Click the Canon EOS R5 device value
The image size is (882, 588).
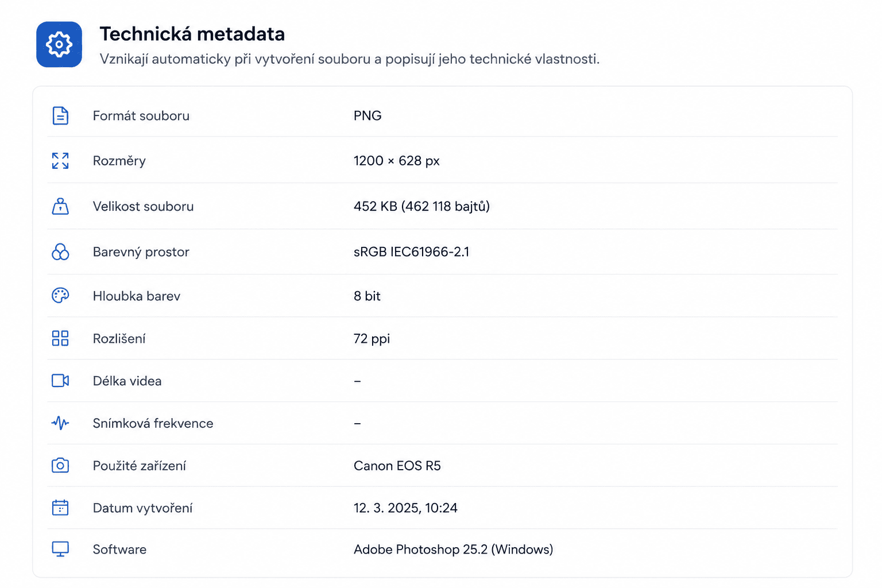(397, 466)
